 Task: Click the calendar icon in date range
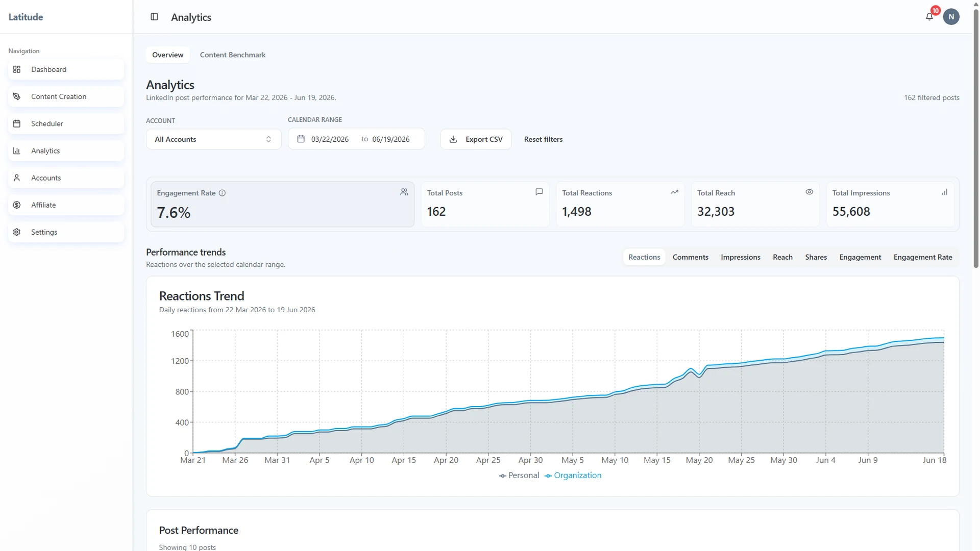point(301,139)
